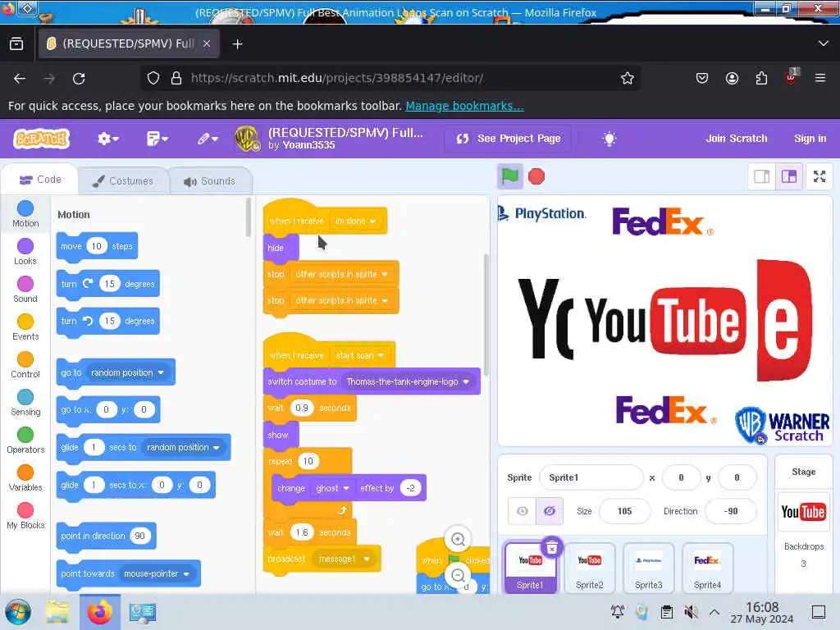This screenshot has width=840, height=630.
Task: Select Looks block category
Action: pos(25,252)
